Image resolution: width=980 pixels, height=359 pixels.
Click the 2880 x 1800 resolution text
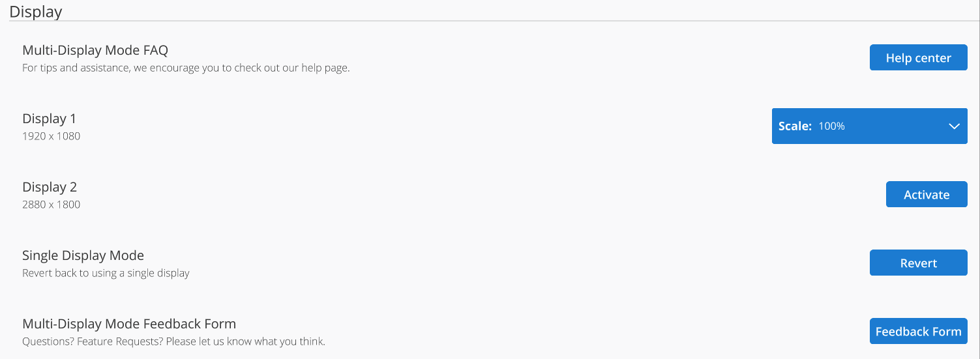point(52,205)
